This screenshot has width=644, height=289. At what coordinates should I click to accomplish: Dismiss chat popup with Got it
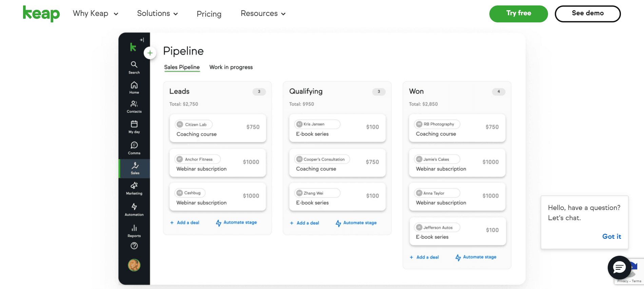tap(611, 236)
